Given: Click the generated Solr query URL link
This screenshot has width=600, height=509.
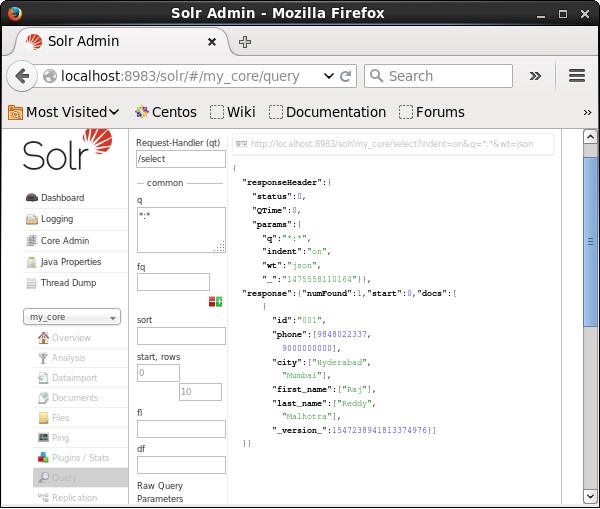Looking at the screenshot, I should pyautogui.click(x=392, y=144).
